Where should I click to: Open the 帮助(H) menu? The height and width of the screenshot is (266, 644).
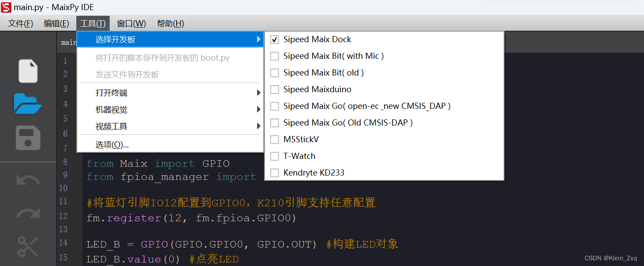pos(170,24)
